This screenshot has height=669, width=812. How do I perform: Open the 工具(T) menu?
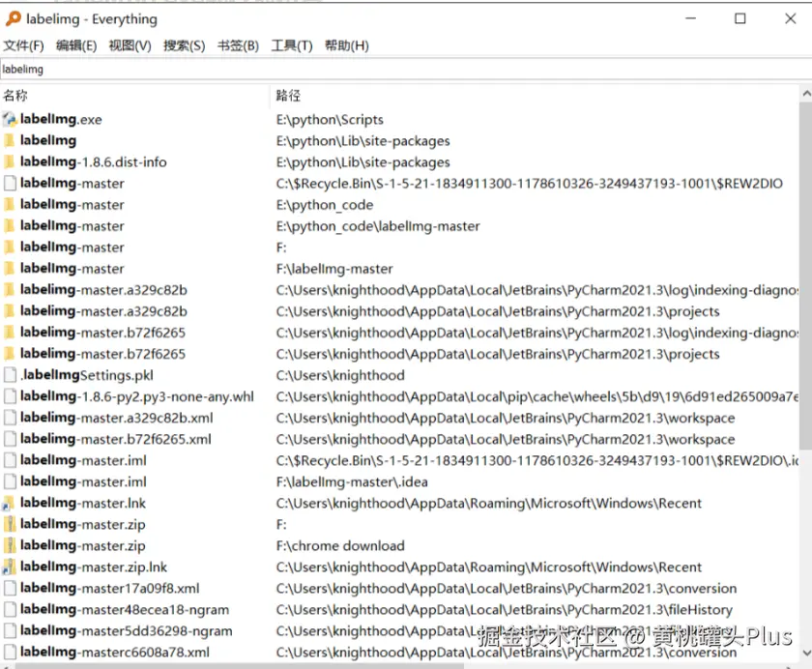pyautogui.click(x=292, y=45)
